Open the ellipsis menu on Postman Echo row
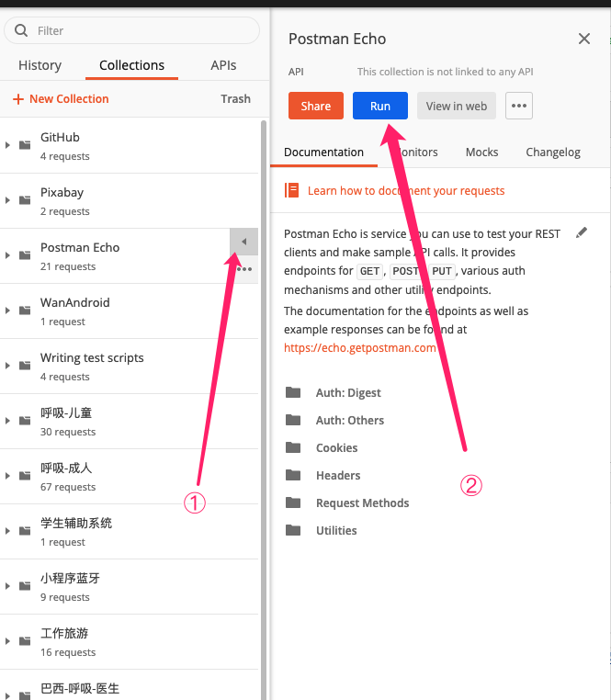 [x=244, y=269]
